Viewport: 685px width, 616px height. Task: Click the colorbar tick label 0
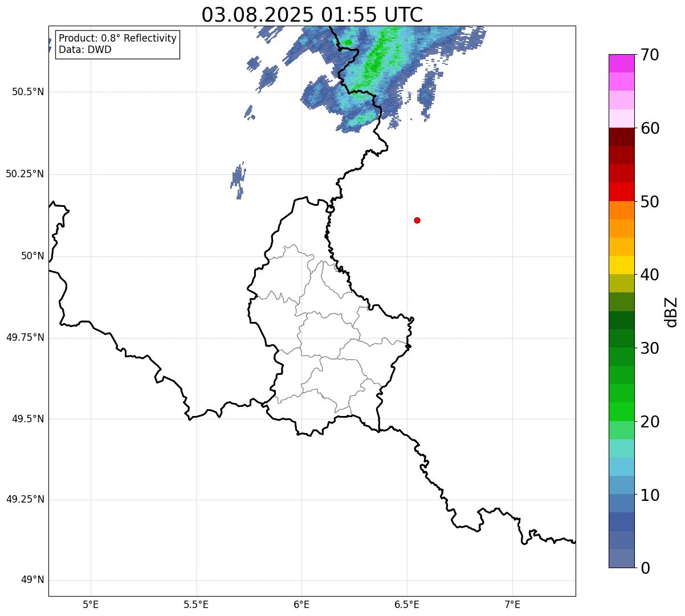(x=645, y=568)
